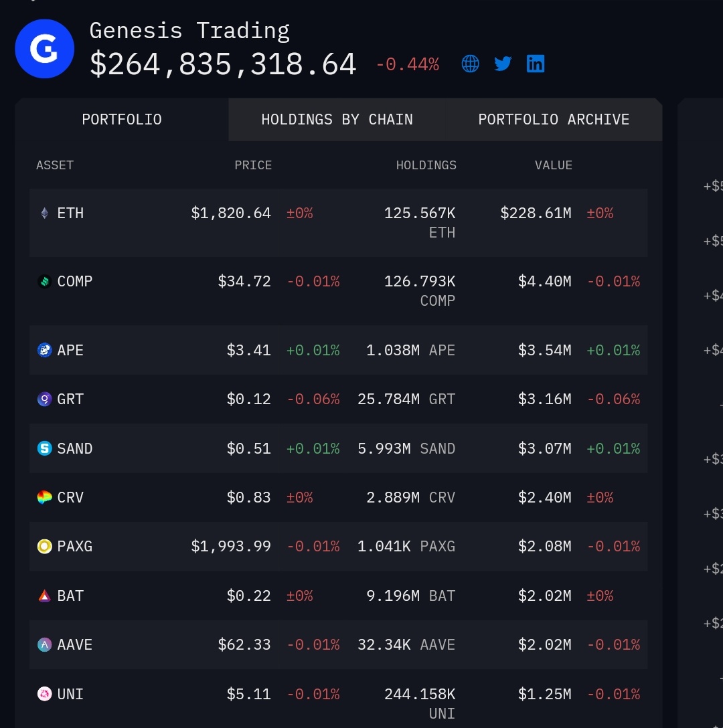Click ETH value $228.61M
Screen dimensions: 723x728
[x=536, y=213]
